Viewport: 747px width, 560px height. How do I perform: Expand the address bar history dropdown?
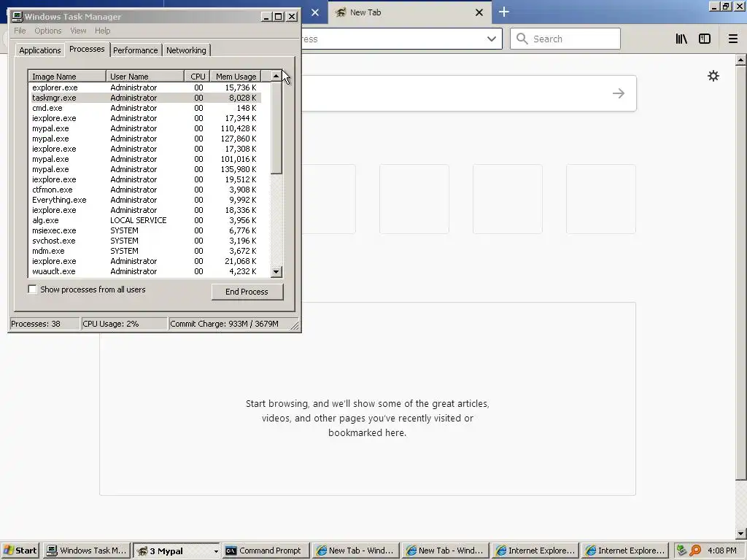(491, 39)
